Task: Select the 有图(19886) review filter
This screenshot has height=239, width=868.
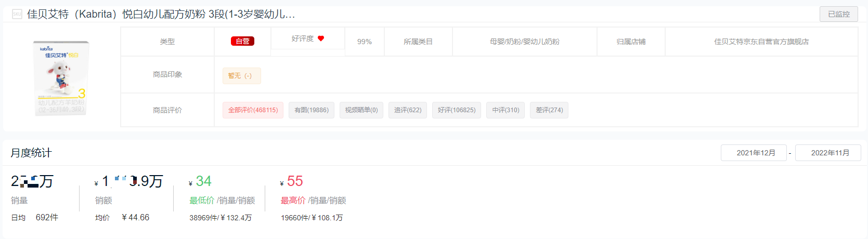Action: [312, 110]
